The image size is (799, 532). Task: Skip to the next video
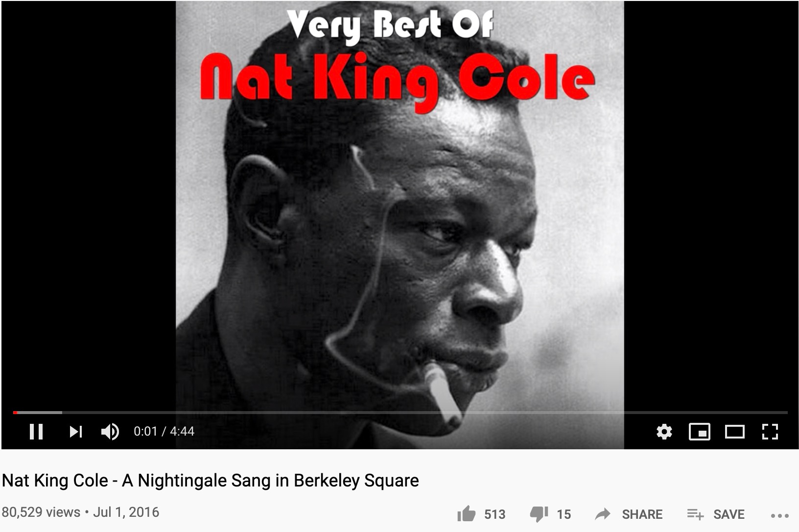(76, 431)
